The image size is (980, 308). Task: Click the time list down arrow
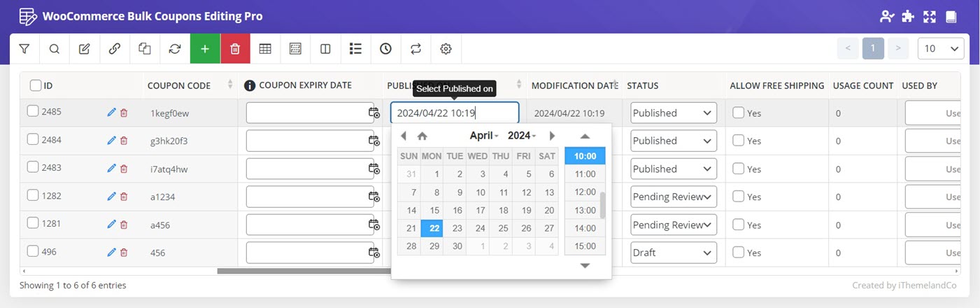[x=585, y=265]
